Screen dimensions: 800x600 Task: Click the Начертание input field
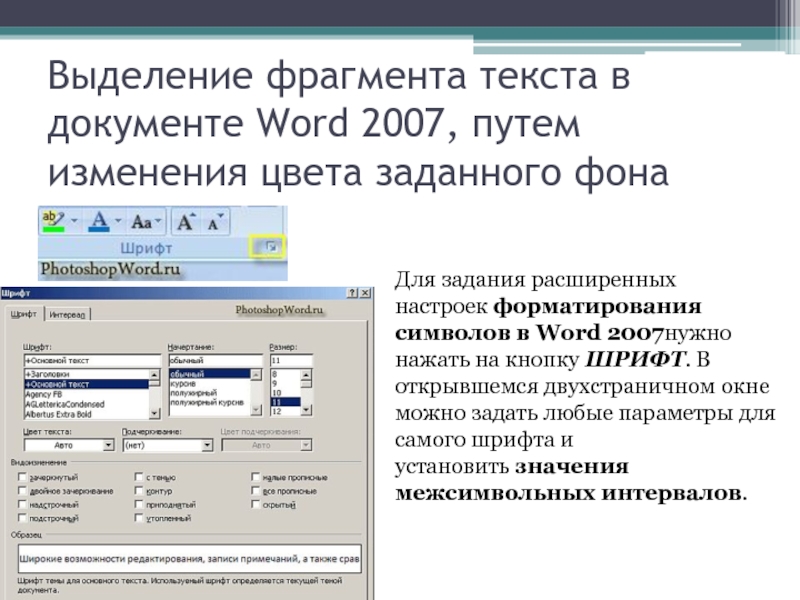click(215, 360)
